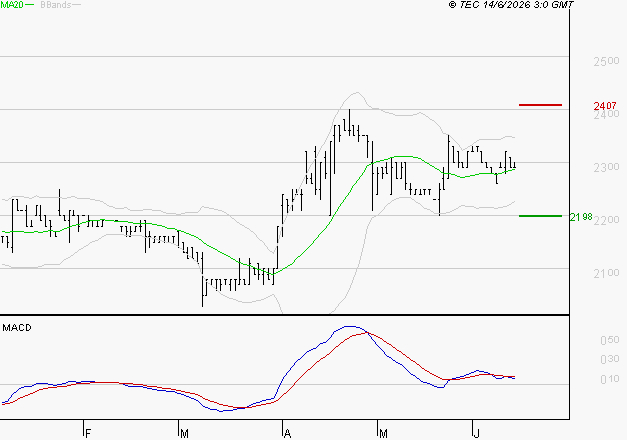Screen dimensions: 627x440
Task: Click the green support level line
Action: pos(540,216)
